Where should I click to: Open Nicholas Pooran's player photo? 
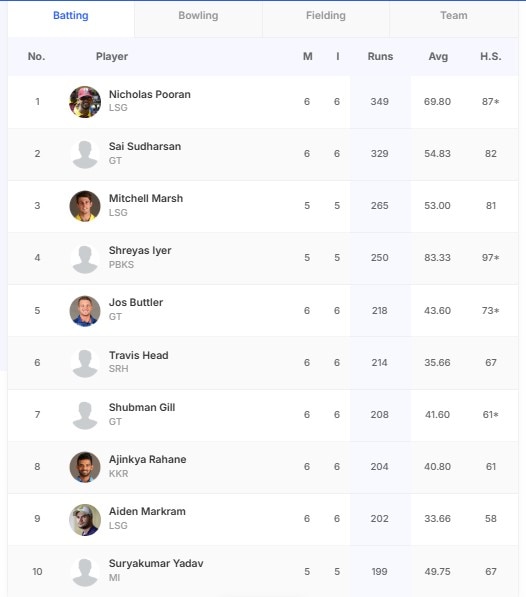click(85, 102)
